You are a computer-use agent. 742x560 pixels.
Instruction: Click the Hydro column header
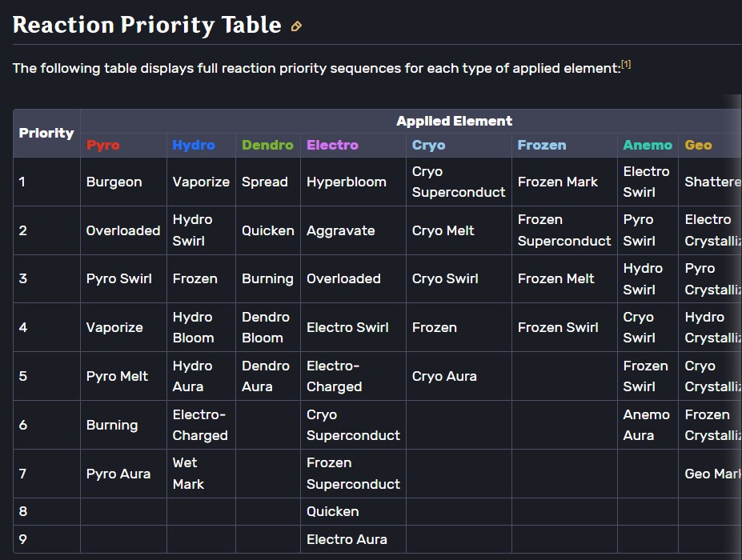[194, 145]
